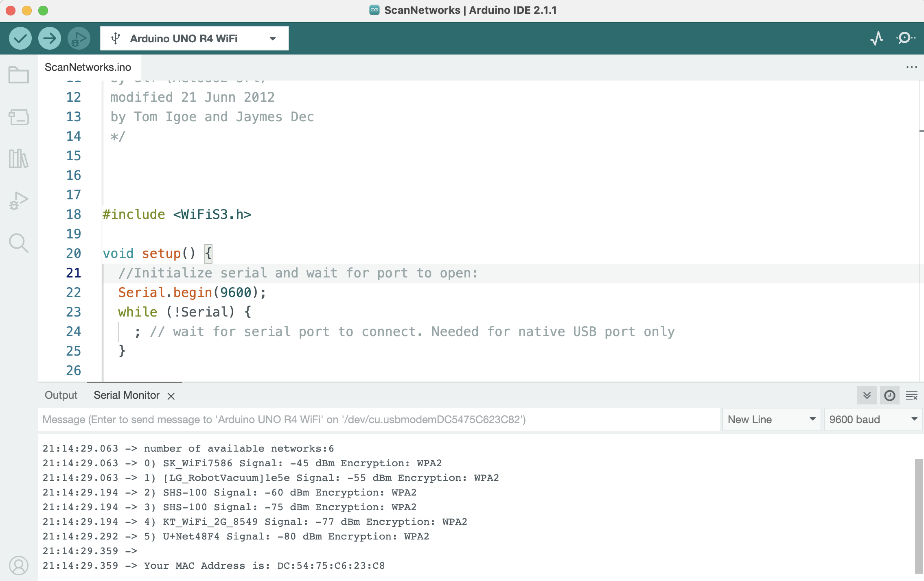Screen dimensions: 924x581
Task: Clear the Serial Monitor output
Action: [911, 395]
